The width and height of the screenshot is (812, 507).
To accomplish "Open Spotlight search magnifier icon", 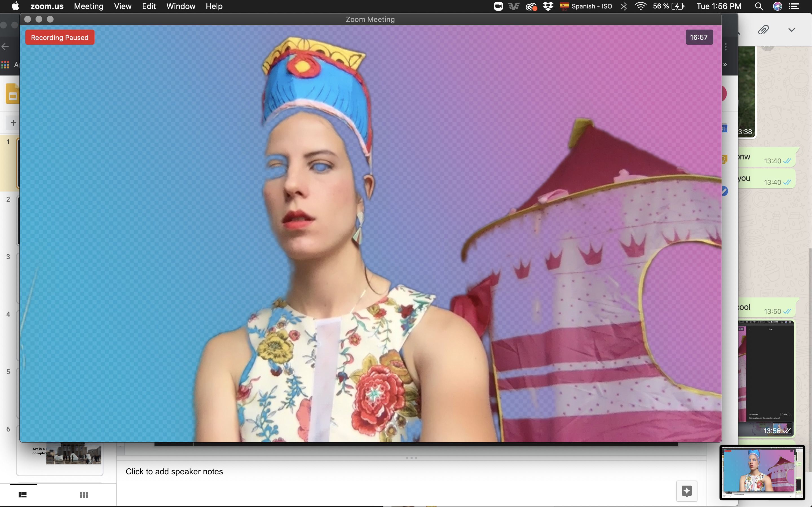I will (759, 6).
